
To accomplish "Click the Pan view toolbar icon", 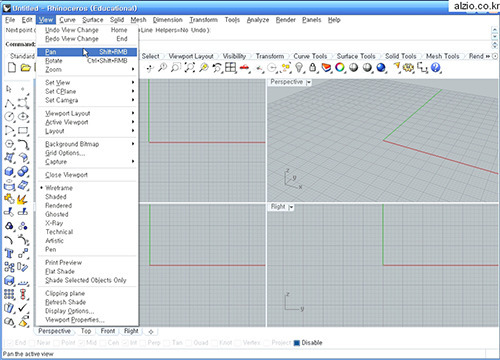I will [x=150, y=68].
